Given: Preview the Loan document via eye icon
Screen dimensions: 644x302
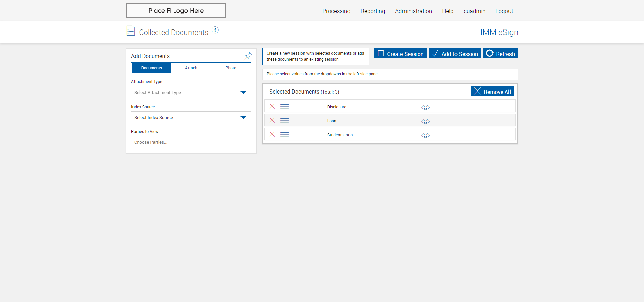Looking at the screenshot, I should tap(425, 121).
